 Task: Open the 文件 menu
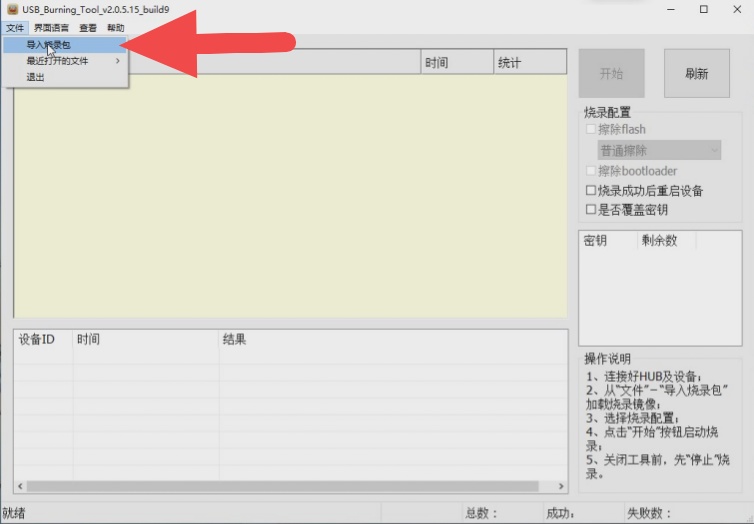tap(14, 28)
